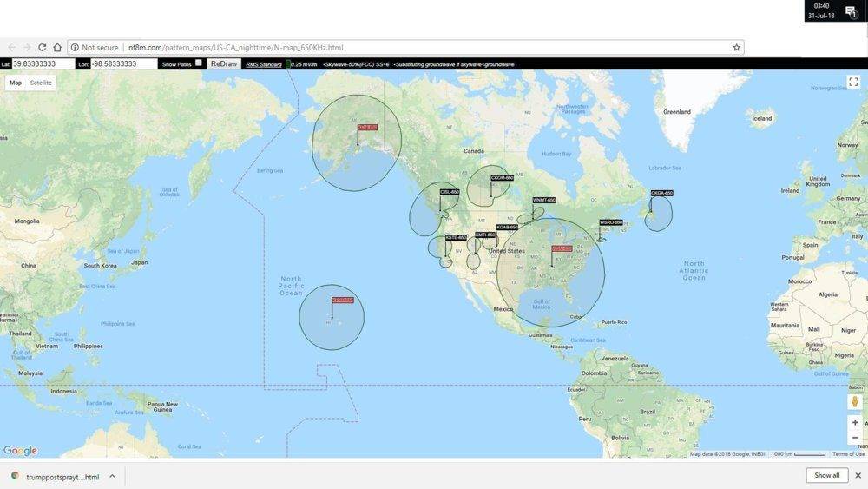The image size is (868, 489).
Task: Click the Lat input field
Action: click(x=43, y=63)
